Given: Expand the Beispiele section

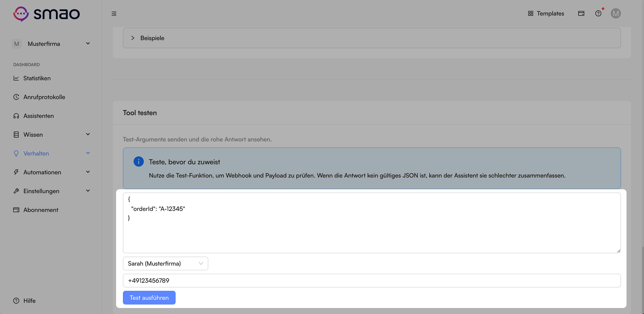Looking at the screenshot, I should pyautogui.click(x=372, y=38).
